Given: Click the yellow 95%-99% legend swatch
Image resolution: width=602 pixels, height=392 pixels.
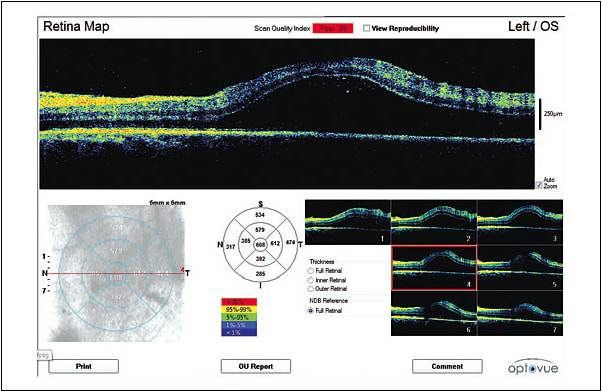Looking at the screenshot, I should pos(239,309).
